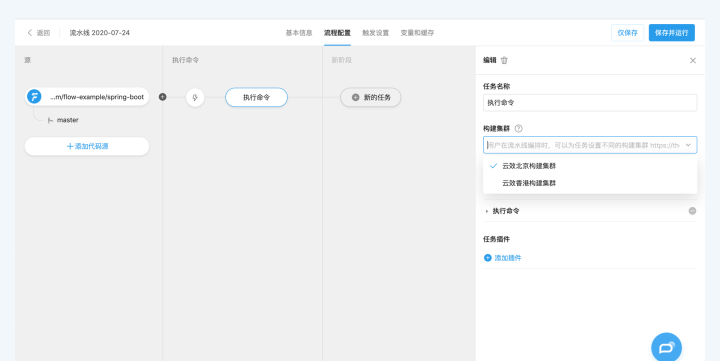The width and height of the screenshot is (720, 361).
Task: Click the master branch label
Action: point(68,120)
